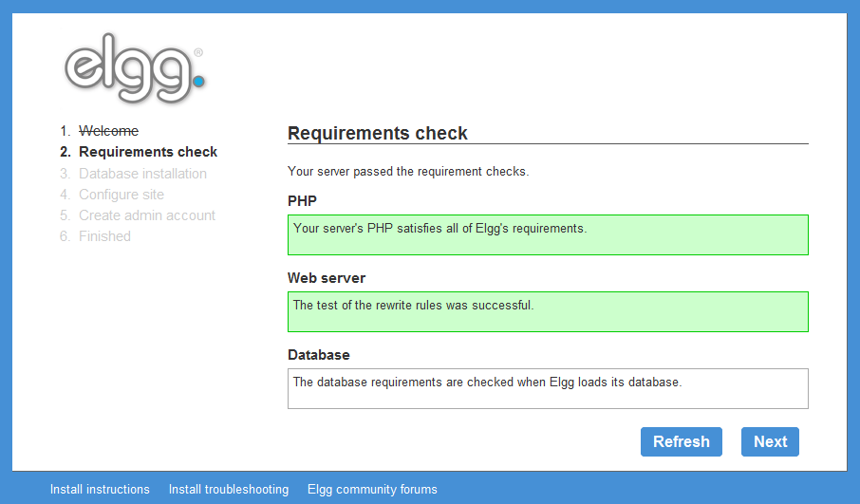Click the database requirements message box
This screenshot has height=504, width=860.
[548, 388]
